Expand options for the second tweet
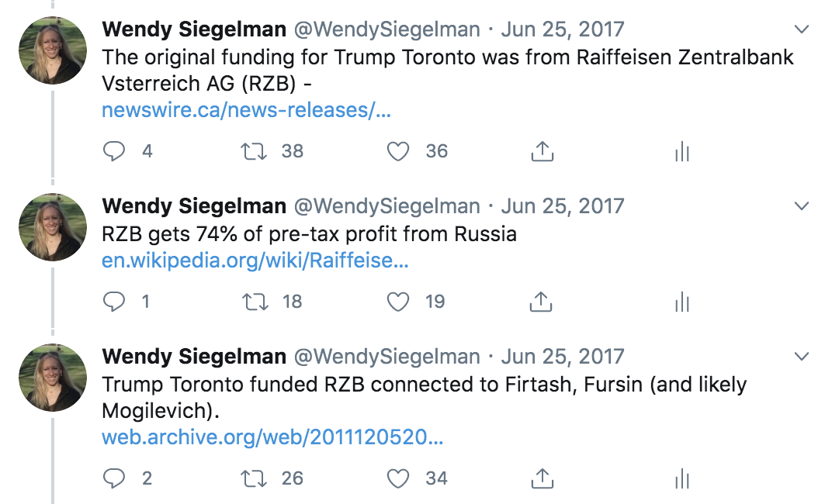 point(801,205)
